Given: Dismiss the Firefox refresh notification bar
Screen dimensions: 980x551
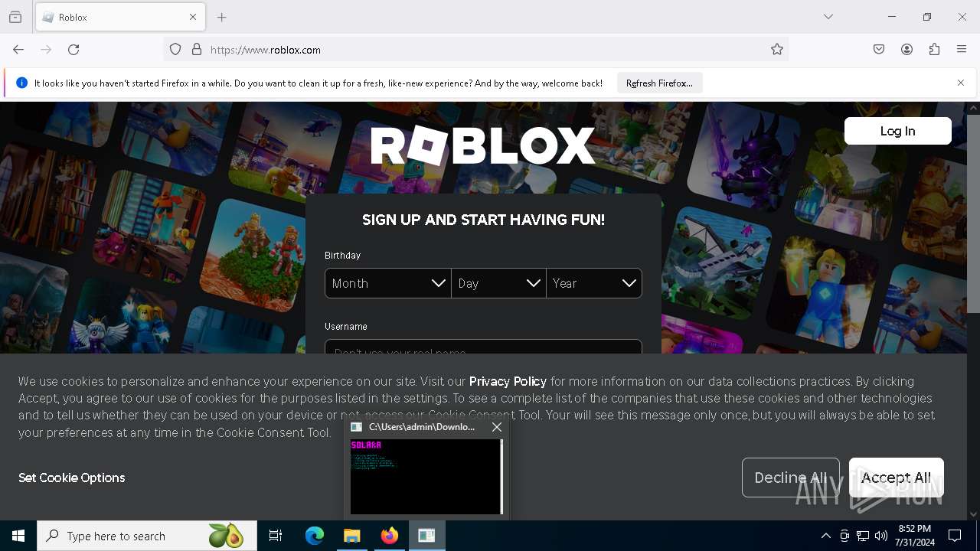Looking at the screenshot, I should coord(961,83).
